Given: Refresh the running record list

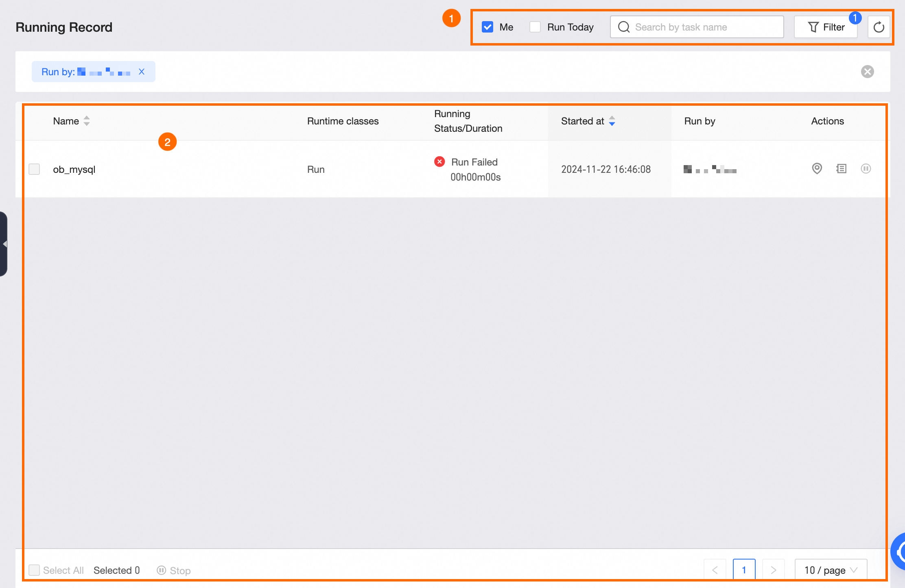Looking at the screenshot, I should pos(879,27).
